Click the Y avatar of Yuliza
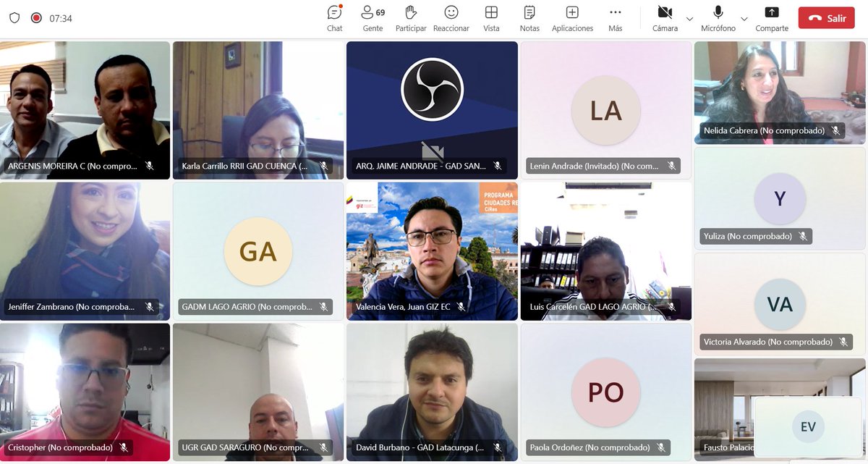The width and height of the screenshot is (868, 464). click(x=780, y=198)
